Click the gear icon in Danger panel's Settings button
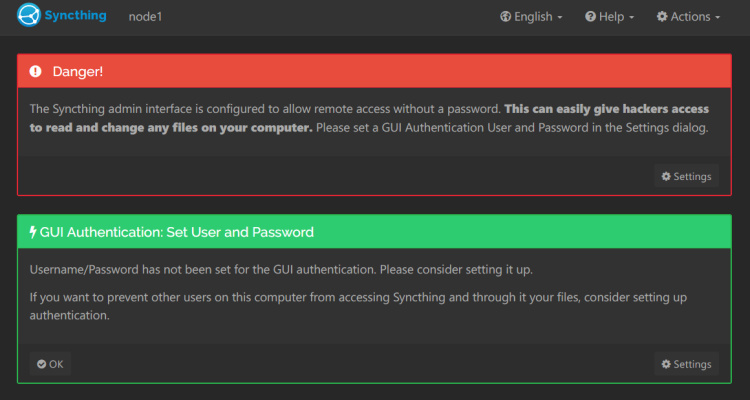The image size is (750, 400). tap(666, 177)
